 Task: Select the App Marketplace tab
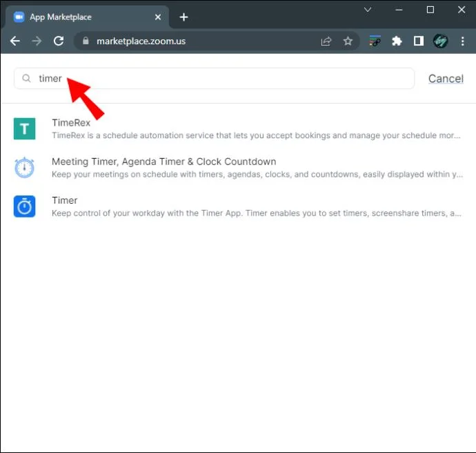(x=86, y=17)
